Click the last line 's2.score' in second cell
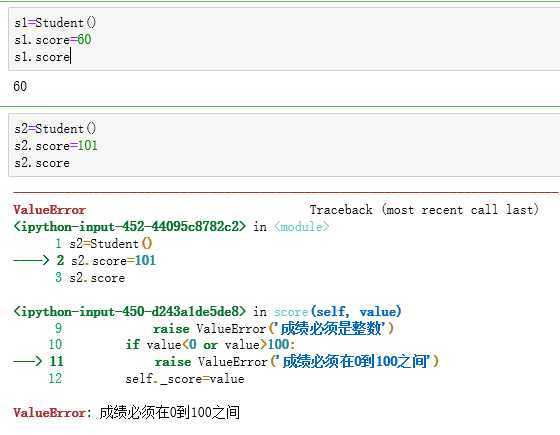Screen dimensions: 560x435 pos(42,163)
